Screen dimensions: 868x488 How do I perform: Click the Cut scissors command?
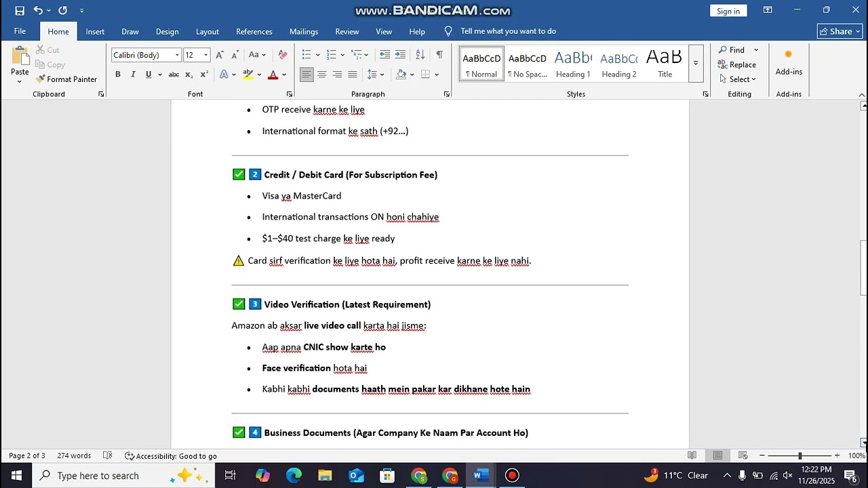47,50
